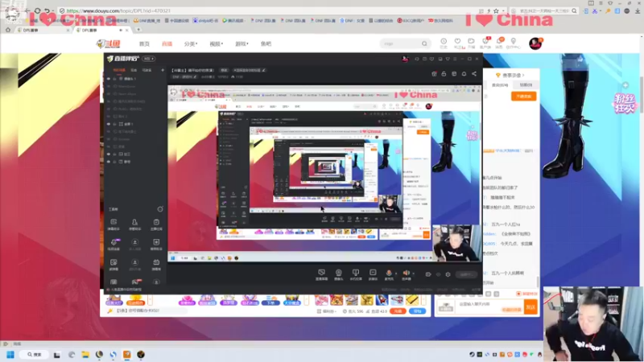Toggle visibility of last source layer
The image size is (644, 362).
coord(109,162)
